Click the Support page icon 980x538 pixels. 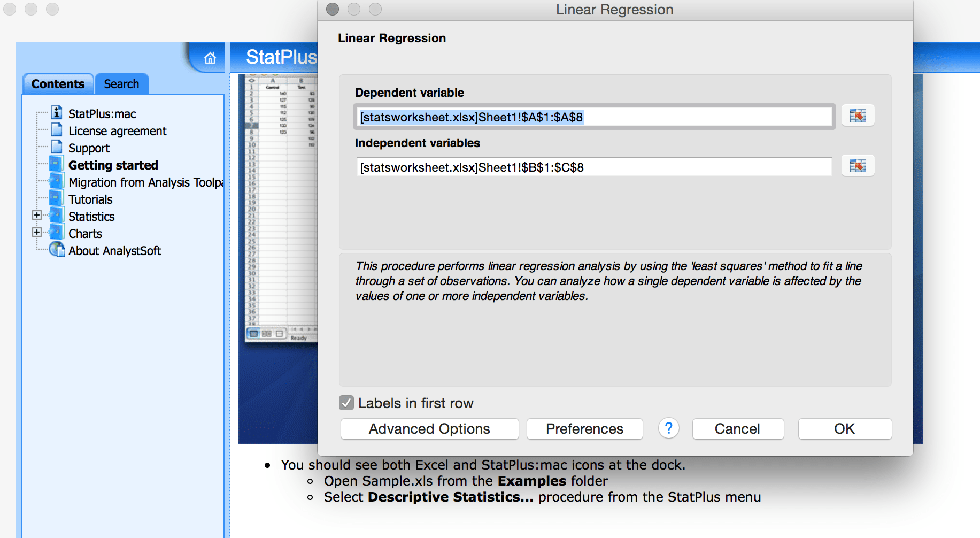tap(57, 147)
